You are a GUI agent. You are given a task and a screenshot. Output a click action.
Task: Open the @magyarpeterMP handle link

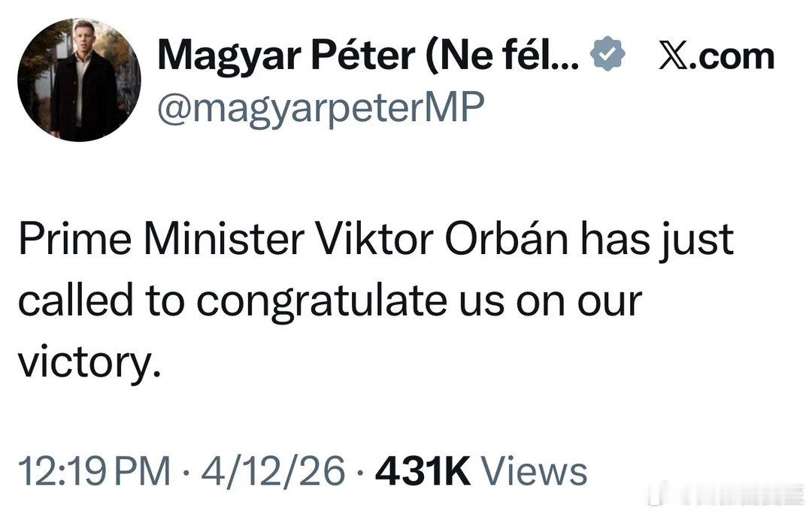pos(318,109)
